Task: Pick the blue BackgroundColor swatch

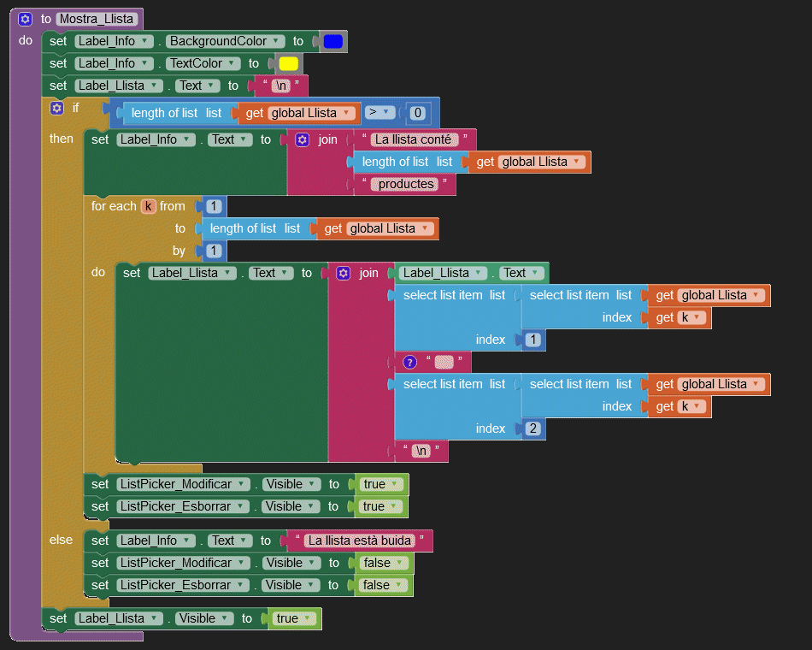Action: (x=333, y=41)
